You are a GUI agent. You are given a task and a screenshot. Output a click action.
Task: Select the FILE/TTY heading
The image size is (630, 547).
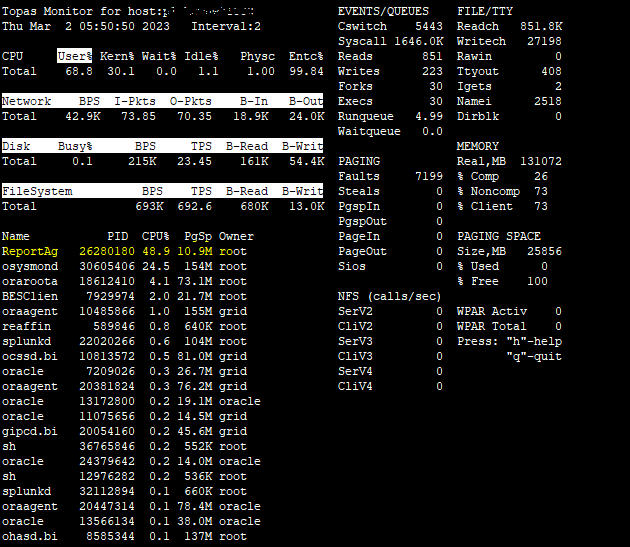485,11
